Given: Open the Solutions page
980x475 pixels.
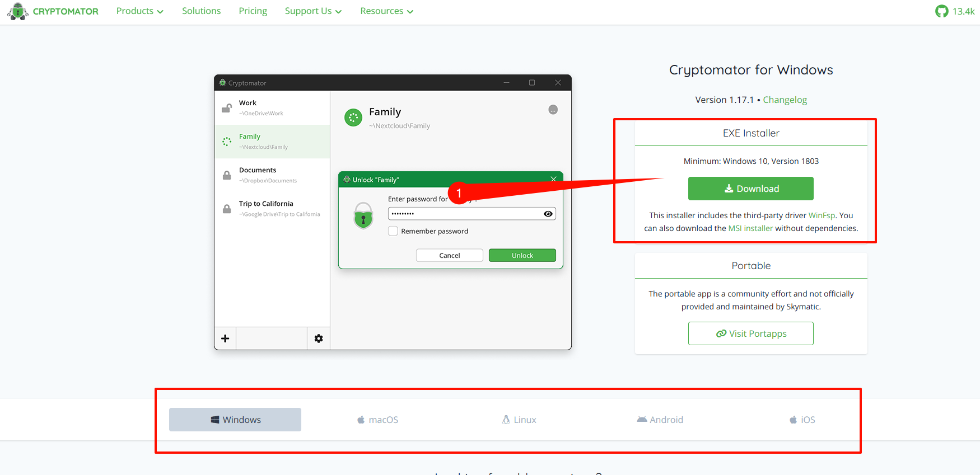Looking at the screenshot, I should coord(201,11).
